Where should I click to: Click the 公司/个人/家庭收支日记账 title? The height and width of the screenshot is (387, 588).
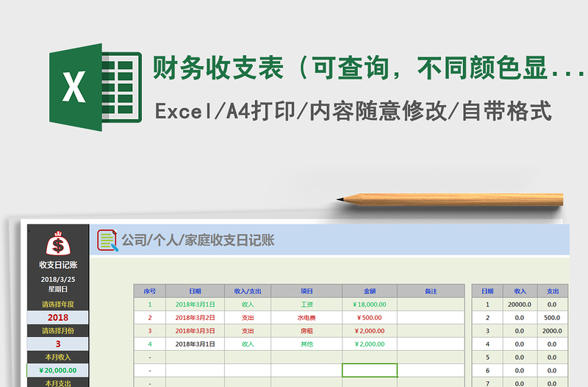198,241
